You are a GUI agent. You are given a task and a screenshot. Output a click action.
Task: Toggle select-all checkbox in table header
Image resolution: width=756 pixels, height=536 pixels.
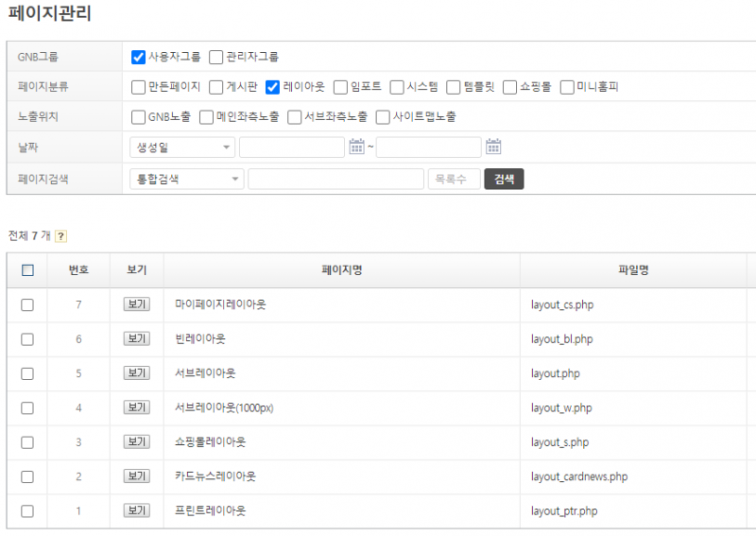[x=27, y=270]
